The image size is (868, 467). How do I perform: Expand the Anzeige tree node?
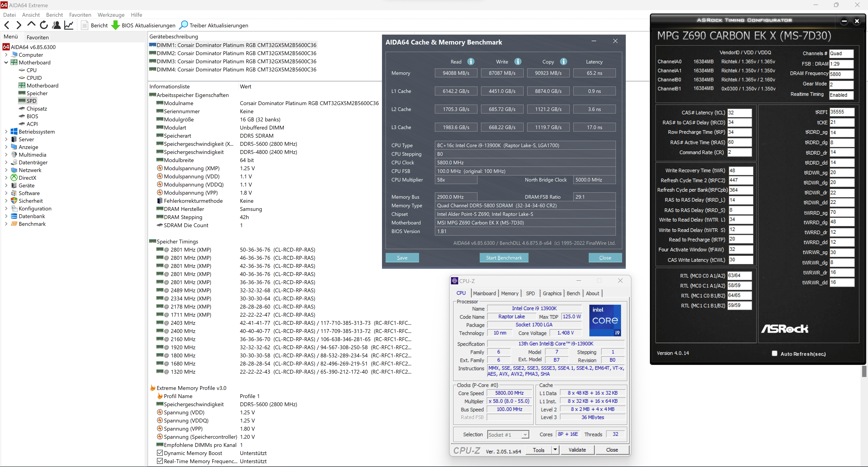point(6,147)
